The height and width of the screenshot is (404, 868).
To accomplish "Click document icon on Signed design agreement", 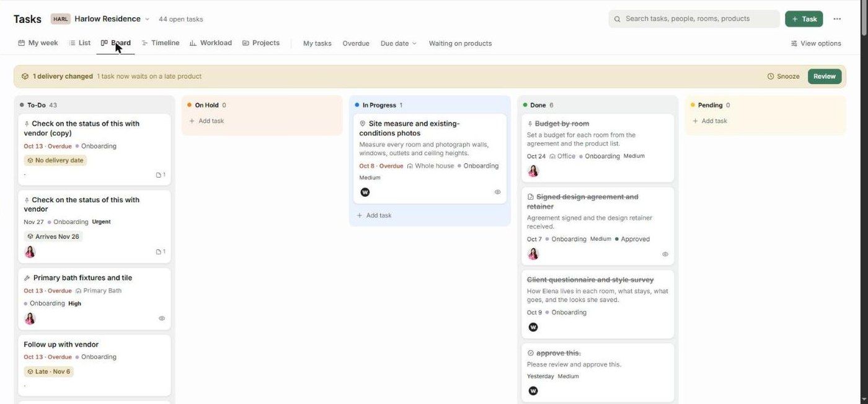I will 530,197.
